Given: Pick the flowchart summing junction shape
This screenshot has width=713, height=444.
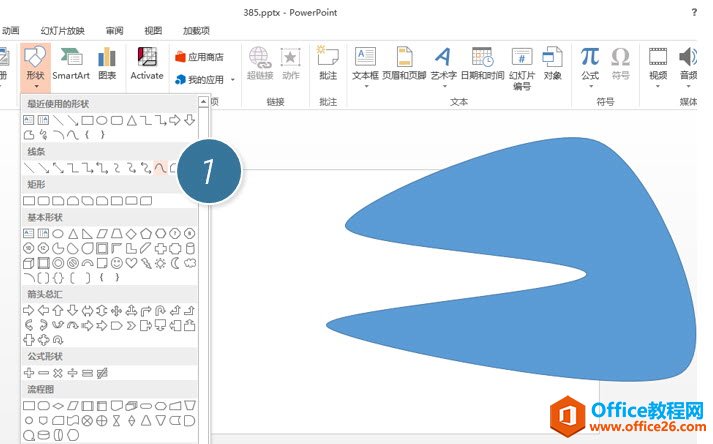Looking at the screenshot, I should pos(87,421).
